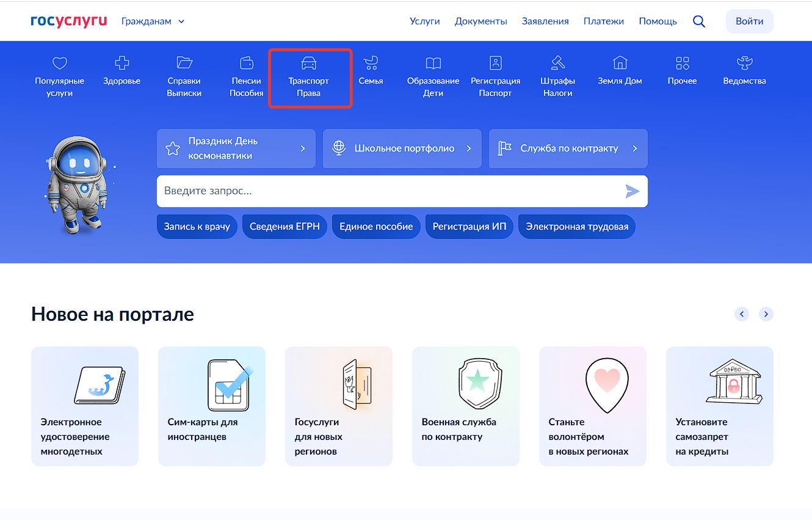Expand the Школьное портфолио banner chevron

pyautogui.click(x=469, y=148)
